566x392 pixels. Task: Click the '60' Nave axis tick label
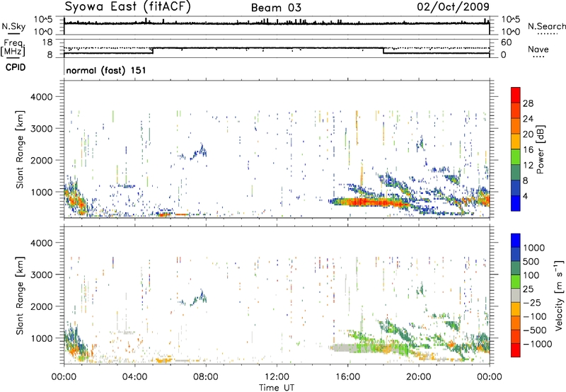(x=507, y=42)
